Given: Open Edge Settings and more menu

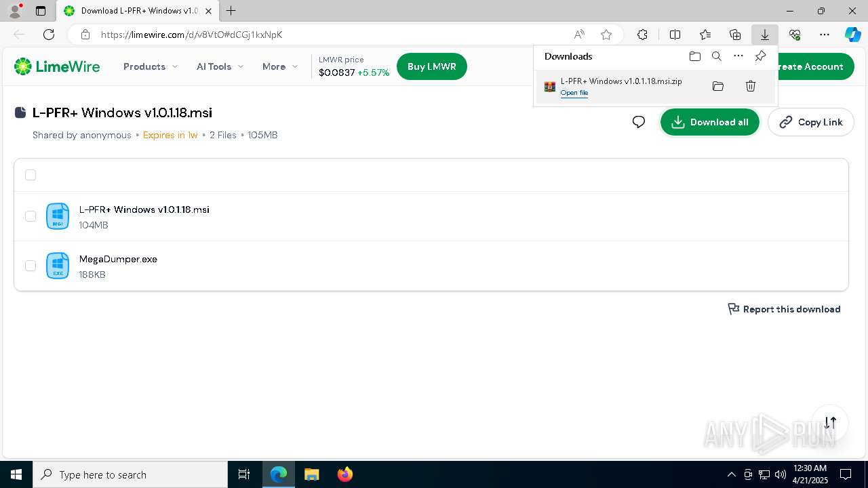Looking at the screenshot, I should pos(825,35).
